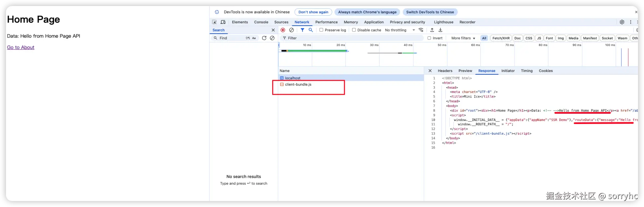The width and height of the screenshot is (644, 207).
Task: Click the client-bundle.js script file icon
Action: click(x=282, y=84)
